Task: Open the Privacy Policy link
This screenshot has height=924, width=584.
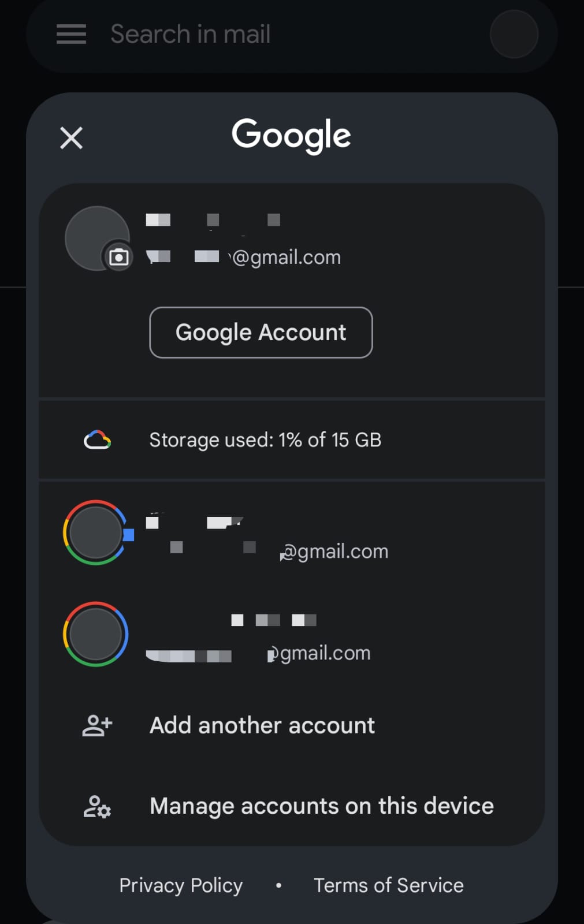Action: (181, 885)
